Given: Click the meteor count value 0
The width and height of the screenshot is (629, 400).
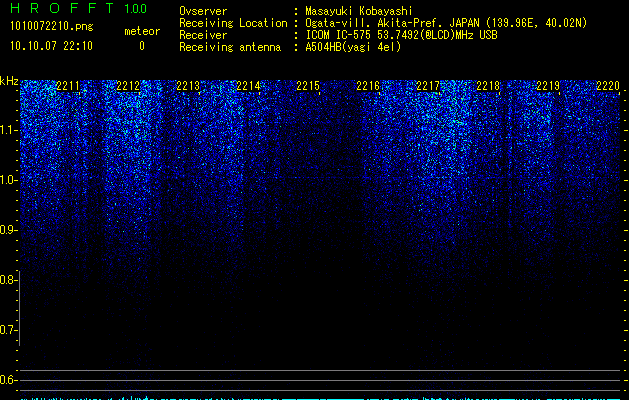Looking at the screenshot, I should [142, 46].
